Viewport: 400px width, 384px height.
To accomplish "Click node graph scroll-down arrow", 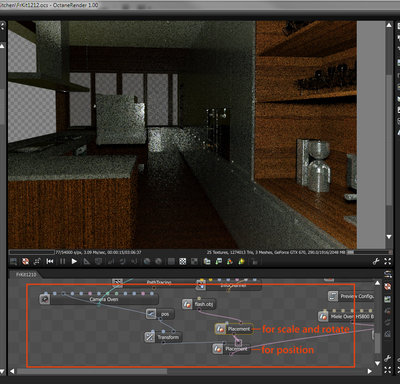I will [x=377, y=363].
